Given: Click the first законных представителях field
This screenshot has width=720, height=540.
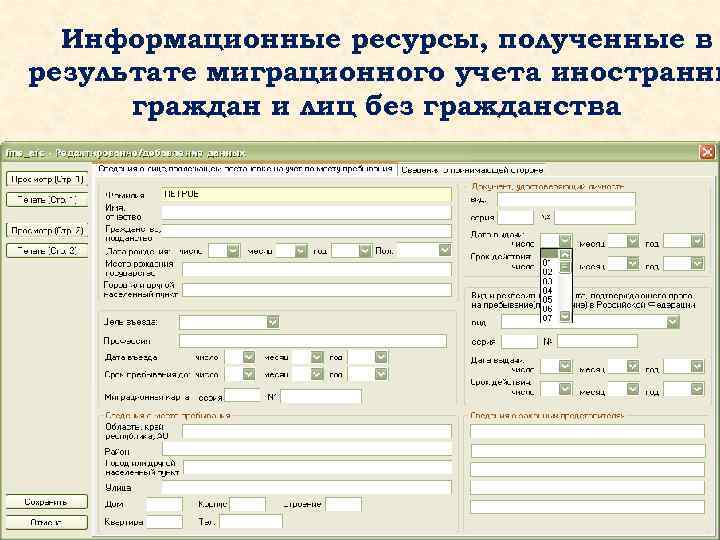Looking at the screenshot, I should click(587, 431).
